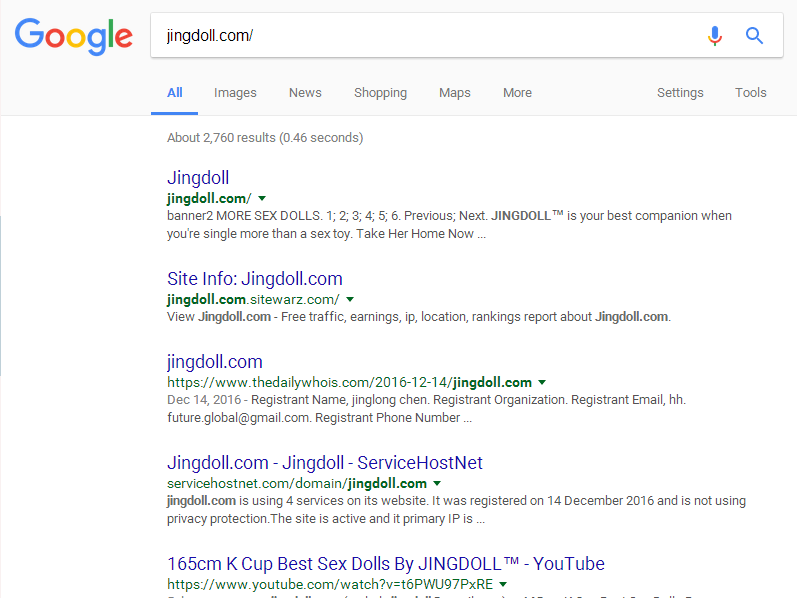Click the 'About 2,760 results' stats text
Screen dimensions: 797x598
(x=265, y=138)
